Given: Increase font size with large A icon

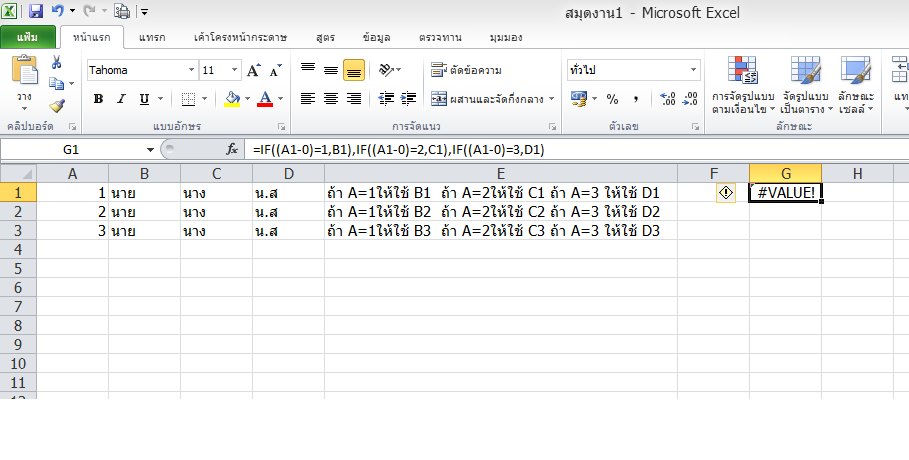Looking at the screenshot, I should click(253, 70).
